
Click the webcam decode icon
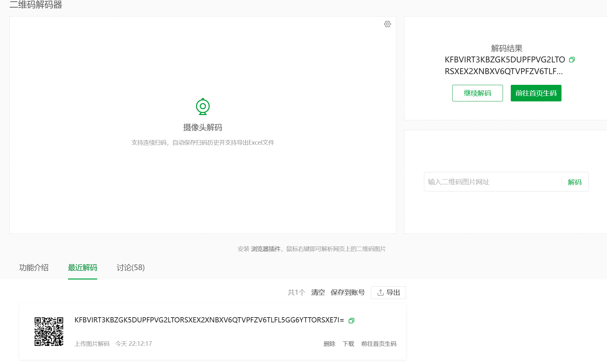203,107
